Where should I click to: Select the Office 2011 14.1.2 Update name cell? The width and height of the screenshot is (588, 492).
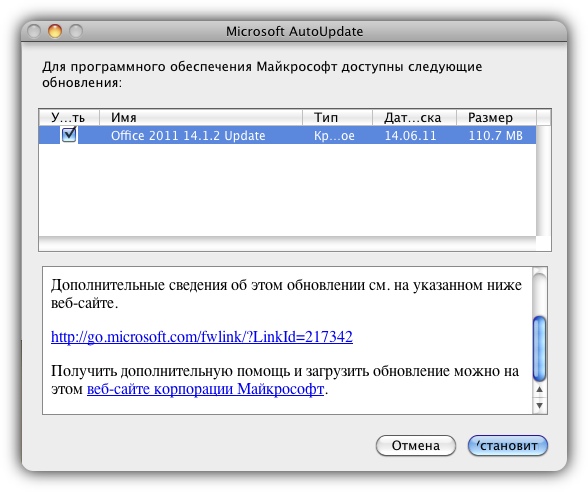point(188,135)
